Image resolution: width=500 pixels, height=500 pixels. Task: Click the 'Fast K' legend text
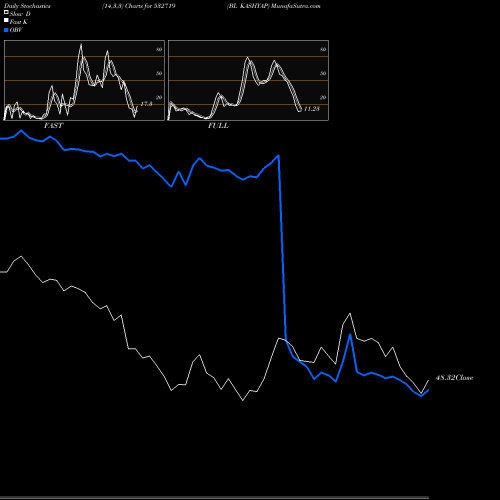[19, 22]
